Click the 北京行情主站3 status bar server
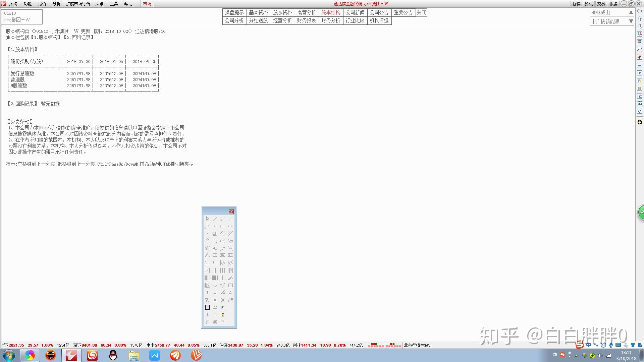Image resolution: width=644 pixels, height=362 pixels. (417, 345)
